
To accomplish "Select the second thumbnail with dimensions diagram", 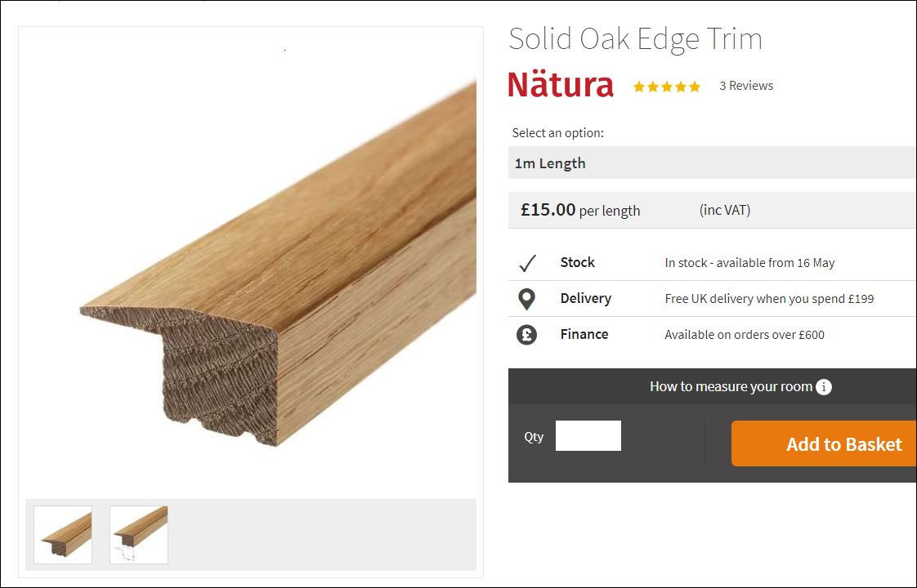I will 139,535.
